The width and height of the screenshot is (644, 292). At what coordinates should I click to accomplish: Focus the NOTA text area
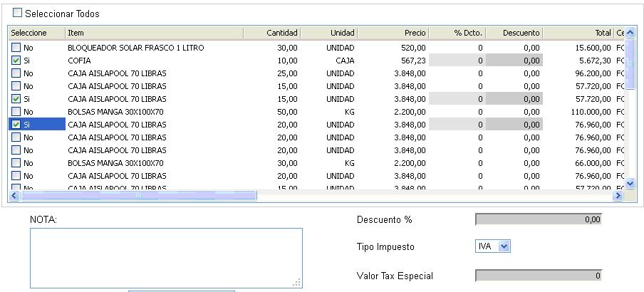[166, 259]
